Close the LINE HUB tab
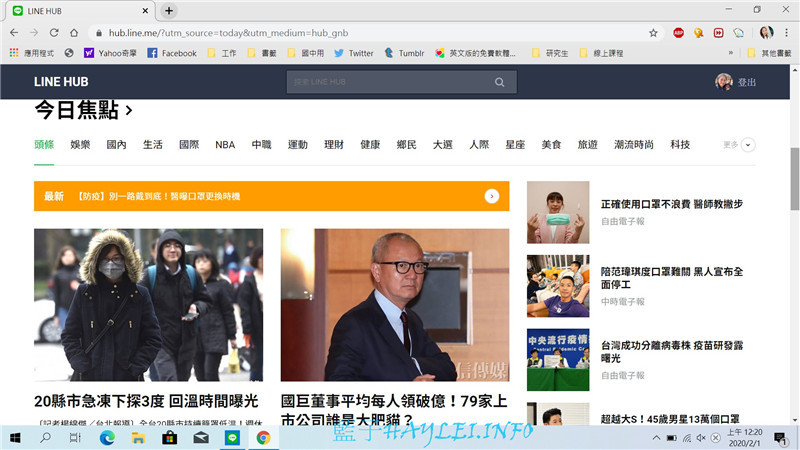The height and width of the screenshot is (450, 800). (x=145, y=11)
